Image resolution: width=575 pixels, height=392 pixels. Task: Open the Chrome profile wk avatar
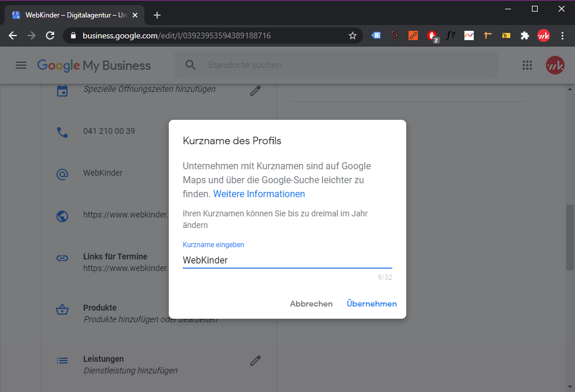click(544, 35)
